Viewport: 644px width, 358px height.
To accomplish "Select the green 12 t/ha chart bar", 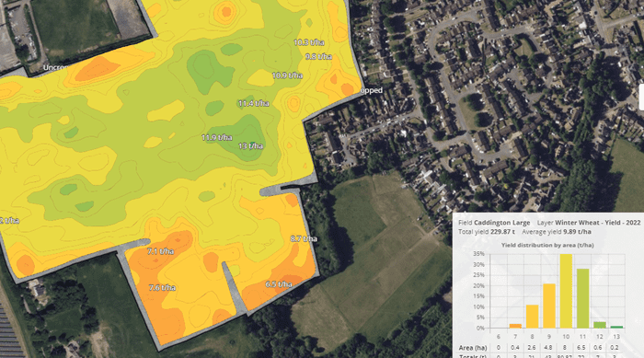I will click(x=600, y=325).
